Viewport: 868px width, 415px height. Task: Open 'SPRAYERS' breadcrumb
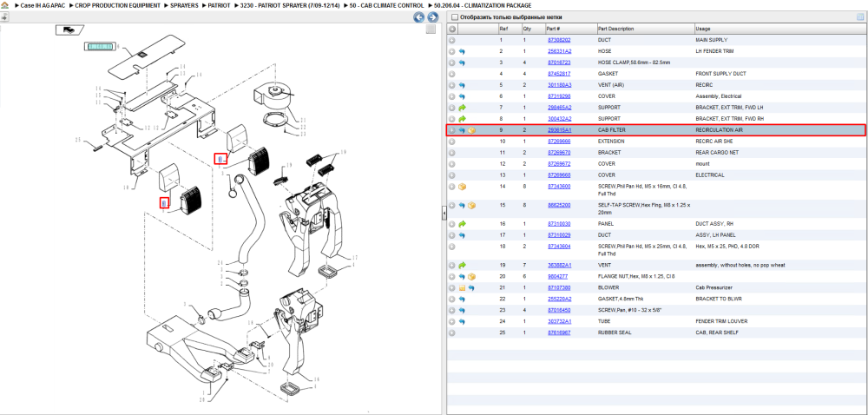pos(185,5)
